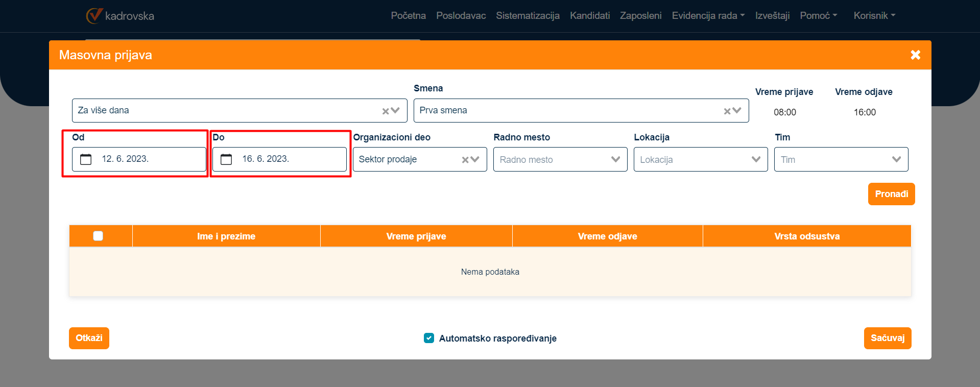The width and height of the screenshot is (980, 387).
Task: Clear the 'Sektor prodaje' selection
Action: pos(465,160)
